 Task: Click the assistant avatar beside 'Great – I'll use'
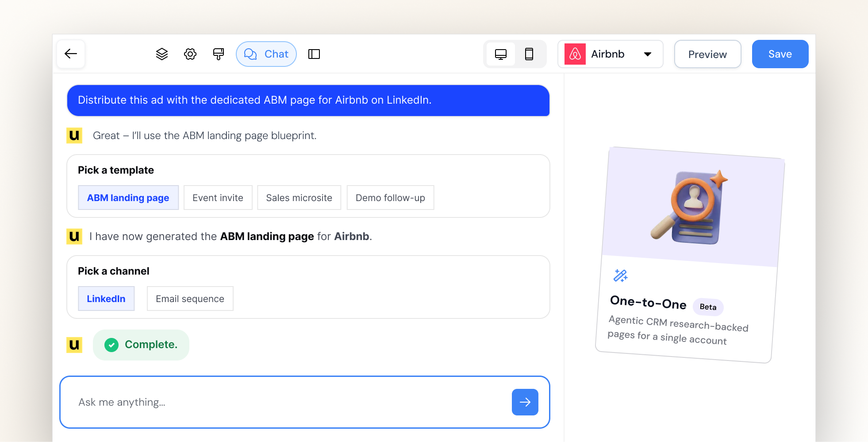click(x=74, y=136)
